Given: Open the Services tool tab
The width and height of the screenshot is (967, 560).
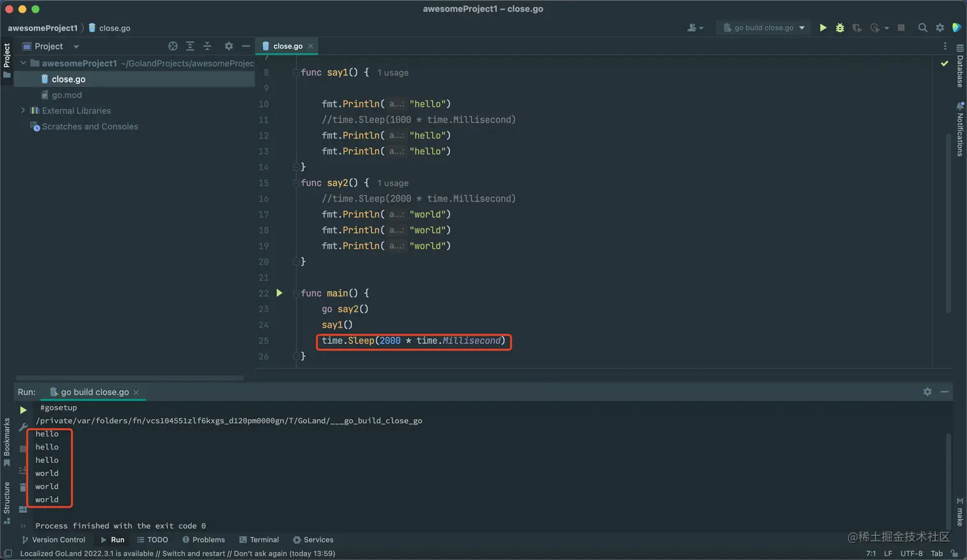Looking at the screenshot, I should pyautogui.click(x=313, y=540).
